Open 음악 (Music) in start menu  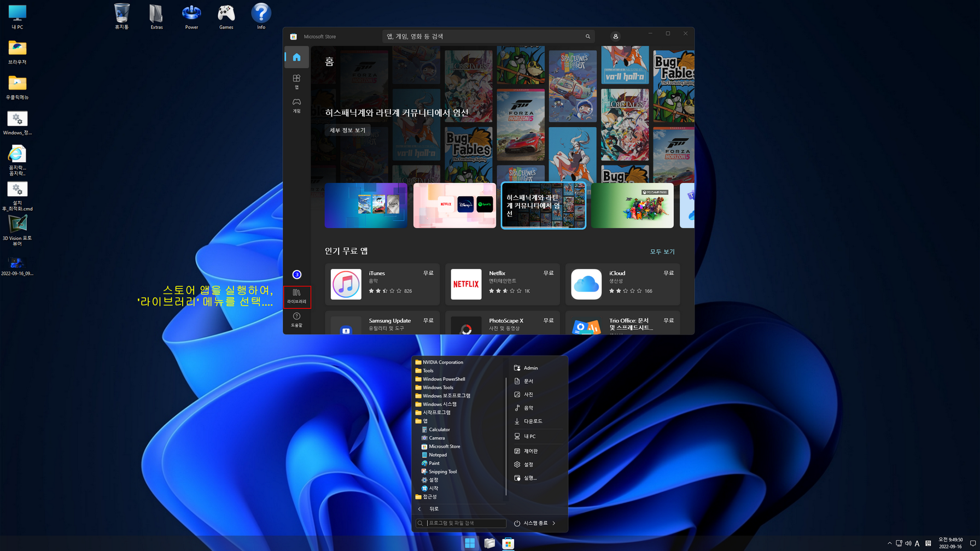point(524,408)
